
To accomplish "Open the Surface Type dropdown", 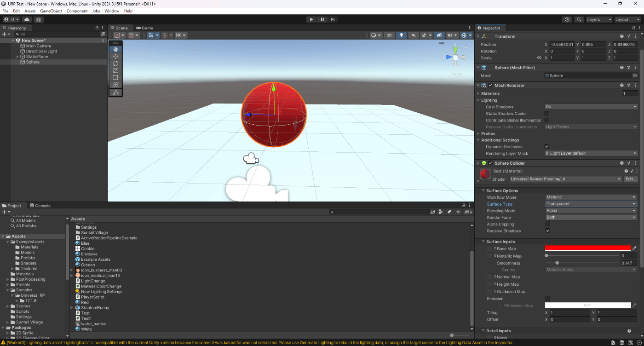I will tap(591, 204).
